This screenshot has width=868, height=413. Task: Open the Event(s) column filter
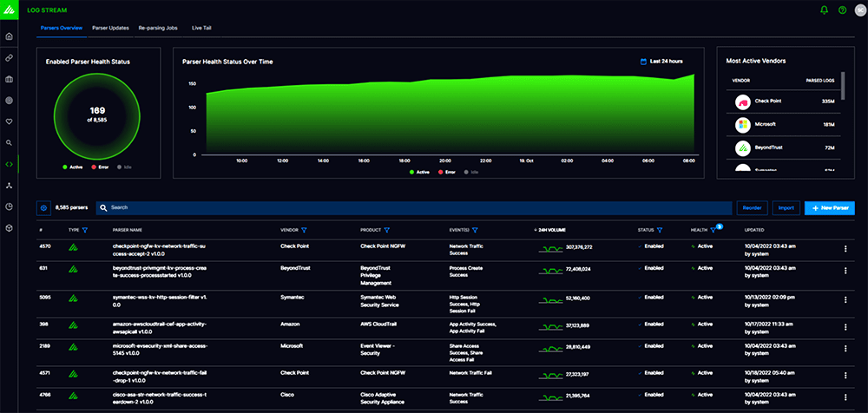pyautogui.click(x=475, y=230)
